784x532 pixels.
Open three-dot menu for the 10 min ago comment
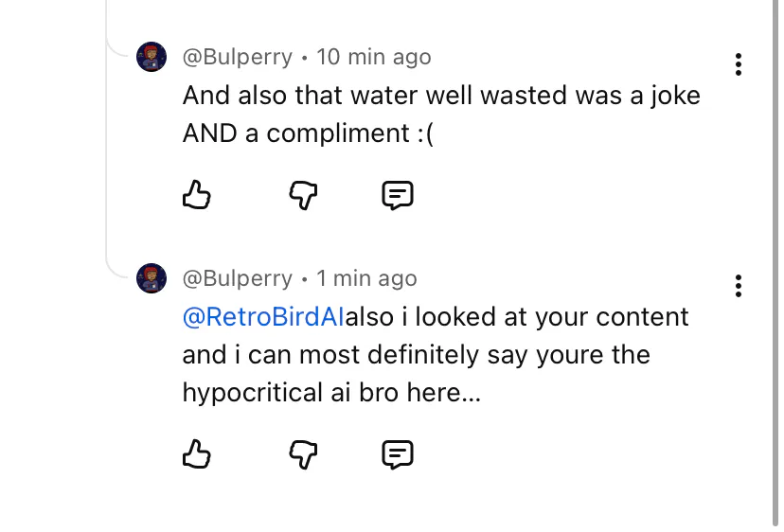(738, 64)
